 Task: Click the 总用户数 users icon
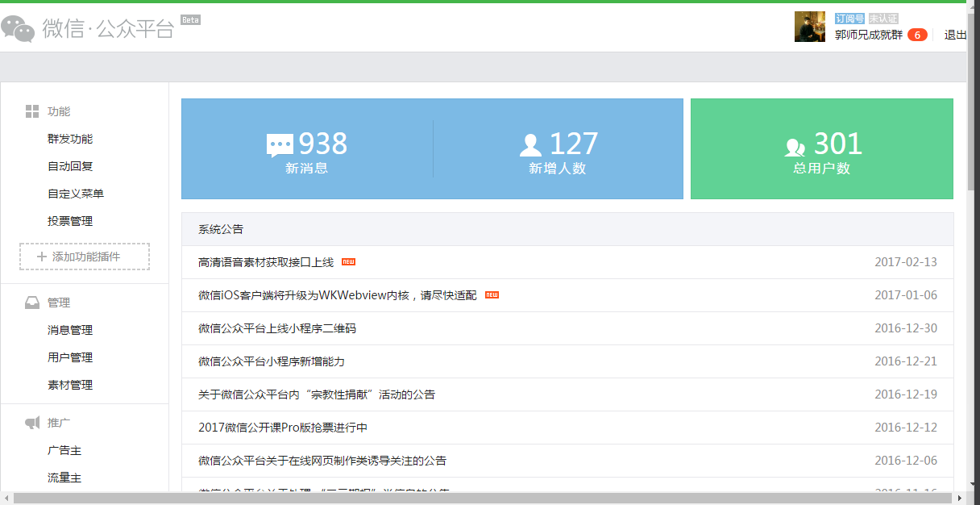[x=795, y=147]
